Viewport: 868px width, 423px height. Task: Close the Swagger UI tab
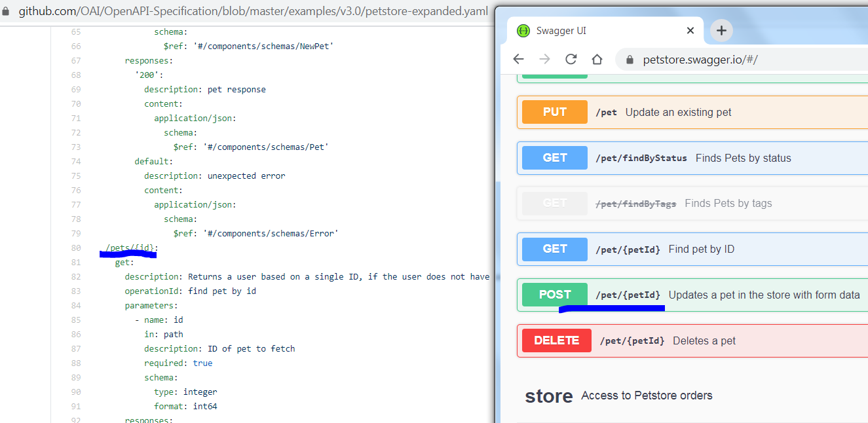690,30
